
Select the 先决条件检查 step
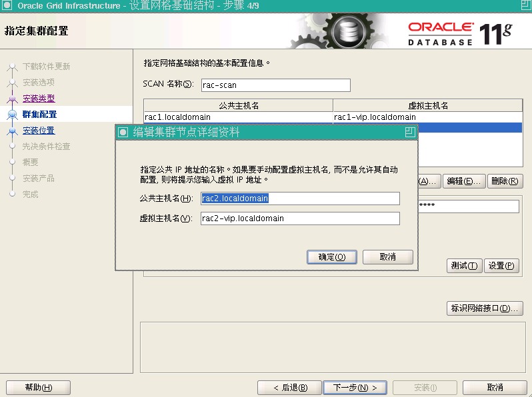[x=47, y=147]
